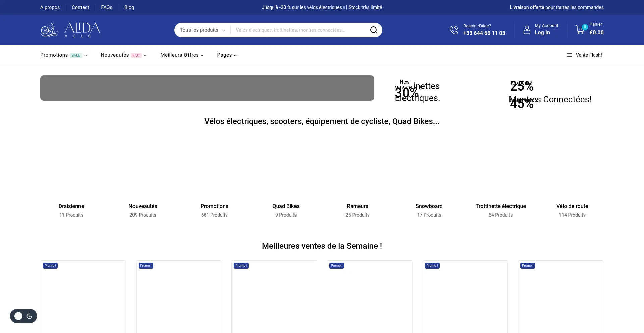Viewport: 644px width, 333px height.
Task: Open the Trottinette électrique category
Action: point(500,206)
